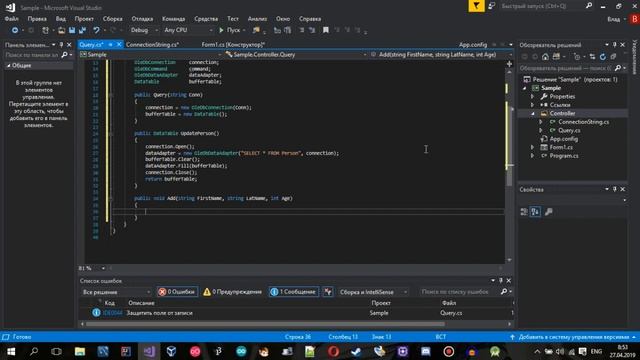Select Query.cs in Solution Explorer
The width and height of the screenshot is (640, 360).
[x=569, y=131]
